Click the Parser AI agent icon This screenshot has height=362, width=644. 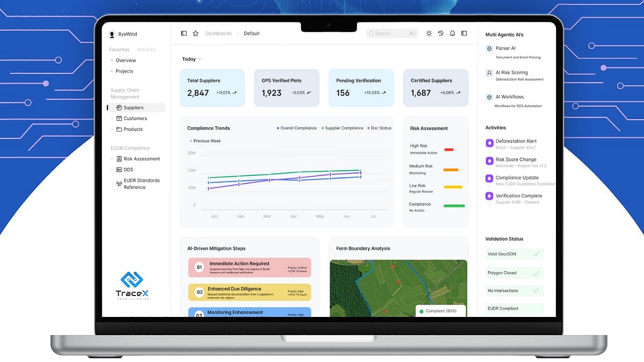click(489, 48)
